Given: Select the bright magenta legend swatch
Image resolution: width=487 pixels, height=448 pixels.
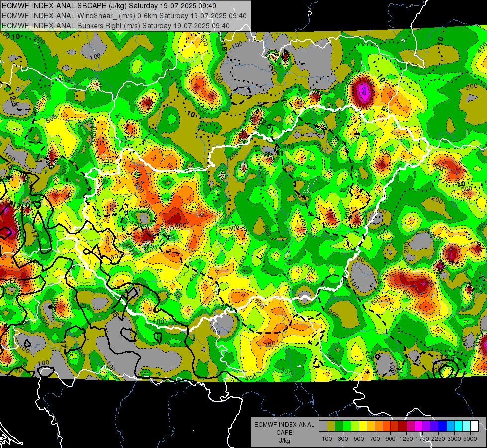Looking at the screenshot, I should (419, 426).
